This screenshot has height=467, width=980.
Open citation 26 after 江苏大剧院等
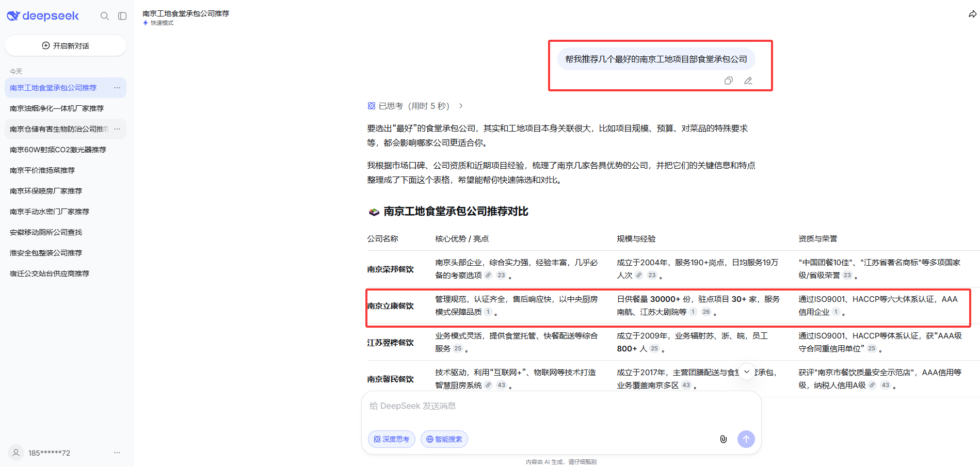point(706,312)
